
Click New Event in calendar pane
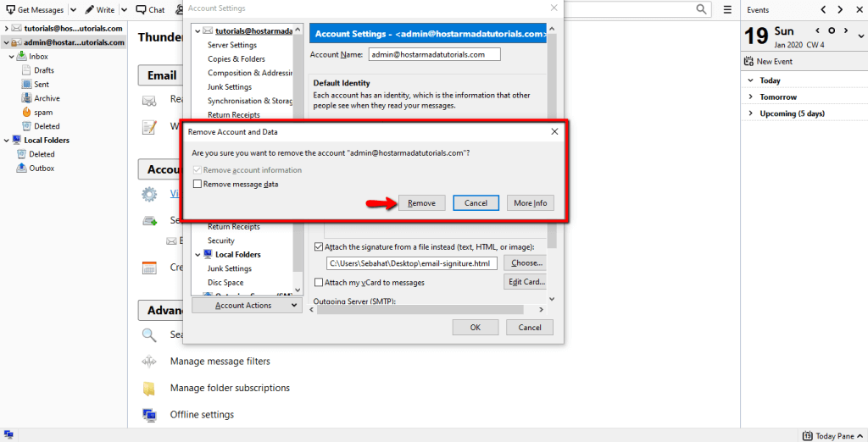pyautogui.click(x=768, y=62)
